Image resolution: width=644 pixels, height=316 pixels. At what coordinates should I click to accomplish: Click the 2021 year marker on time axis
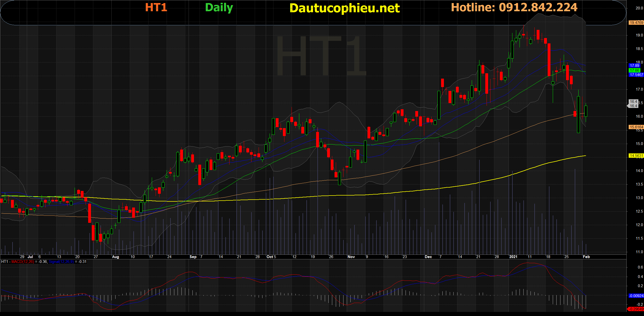tap(513, 257)
